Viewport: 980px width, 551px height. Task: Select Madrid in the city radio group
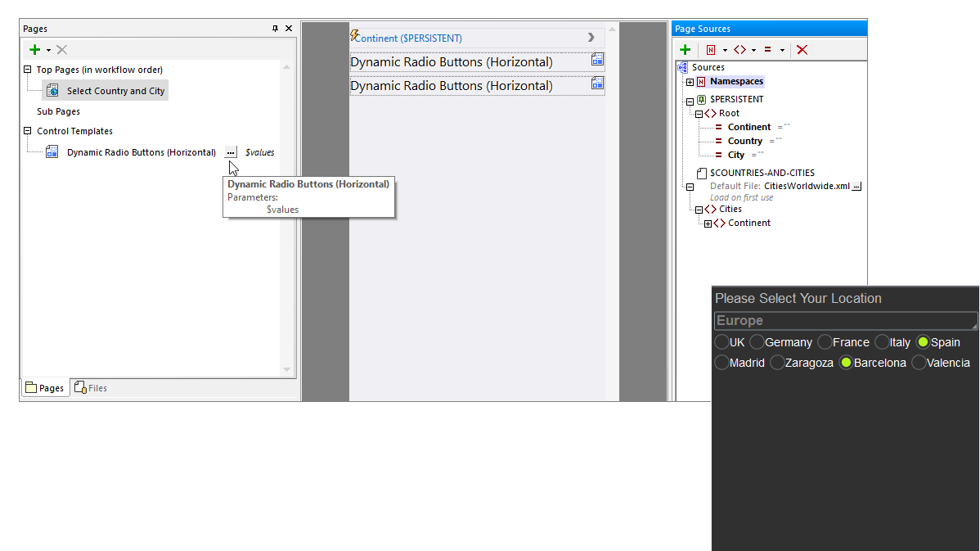[720, 362]
